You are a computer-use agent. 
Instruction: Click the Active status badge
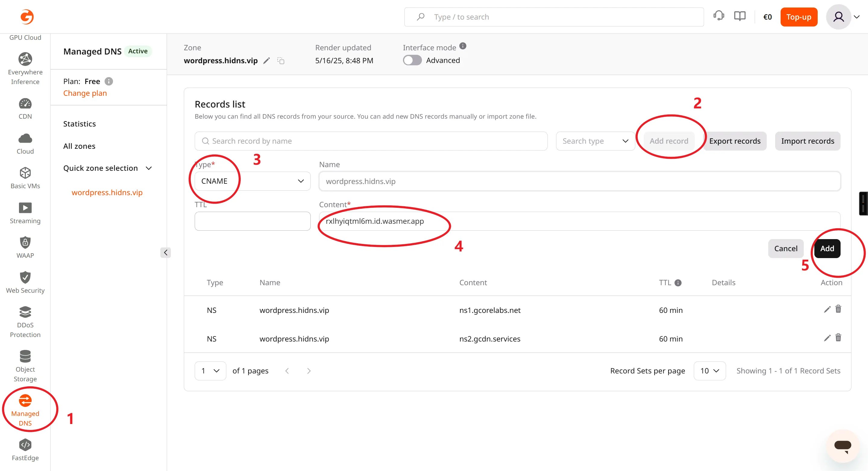click(x=138, y=51)
